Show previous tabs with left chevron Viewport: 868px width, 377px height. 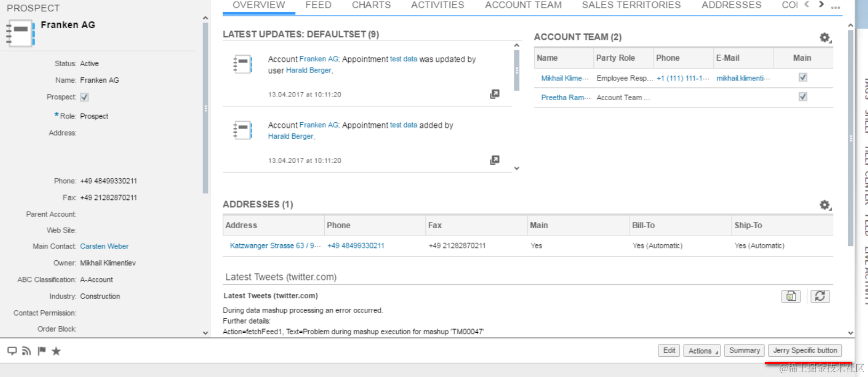tap(807, 4)
